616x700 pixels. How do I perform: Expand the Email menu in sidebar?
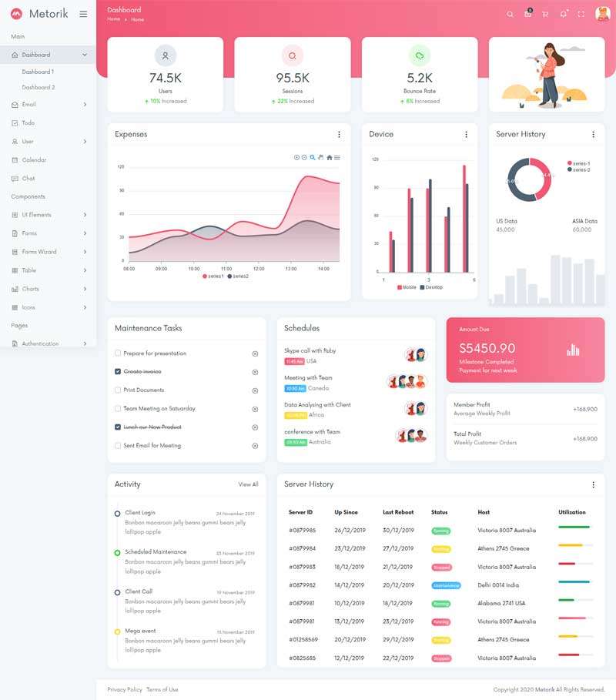pyautogui.click(x=48, y=104)
